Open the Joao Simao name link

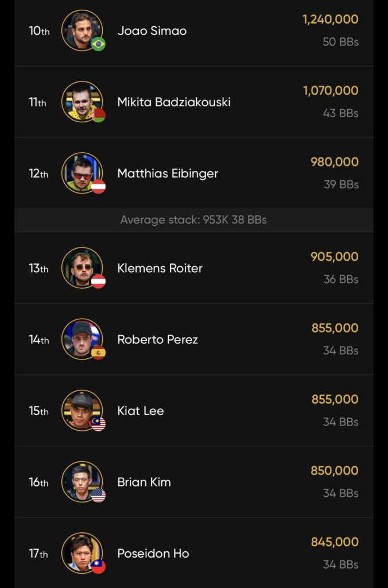coord(152,31)
